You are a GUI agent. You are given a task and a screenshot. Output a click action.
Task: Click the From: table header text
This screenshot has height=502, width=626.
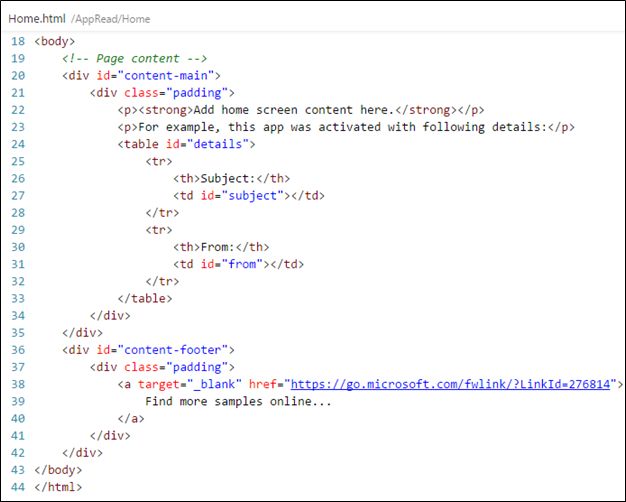[218, 247]
